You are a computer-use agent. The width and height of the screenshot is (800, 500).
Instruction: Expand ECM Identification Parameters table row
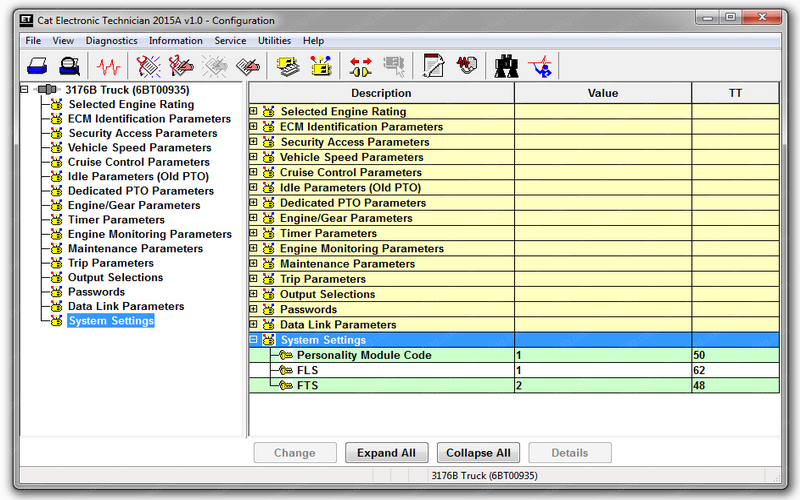coord(253,126)
